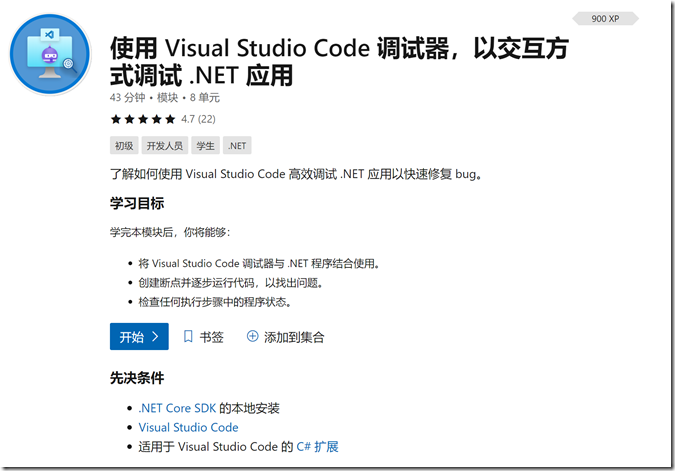The image size is (675, 471).
Task: Click the 4.7 (22) rating text
Action: [x=198, y=119]
